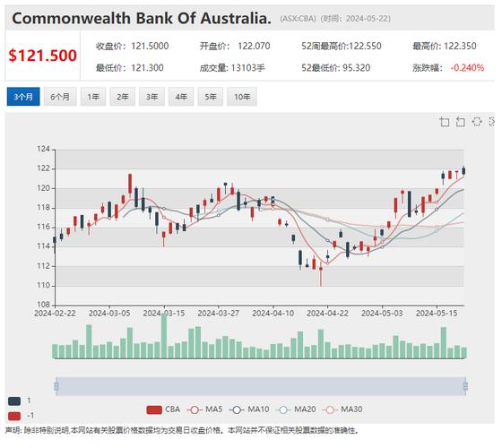Click the 52最低价 95.320 value
502x448 pixels.
[336, 68]
